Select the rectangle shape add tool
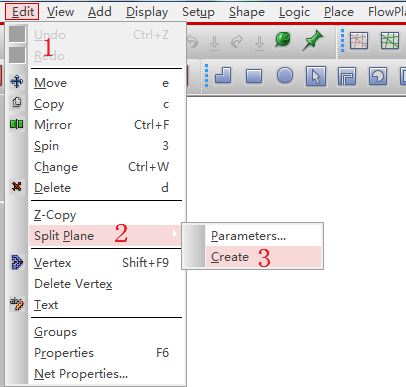This screenshot has height=387, width=406. [x=254, y=76]
